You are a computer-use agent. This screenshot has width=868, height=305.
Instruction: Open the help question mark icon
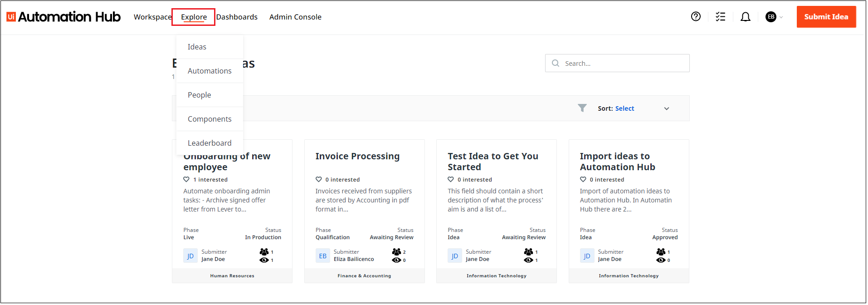point(696,17)
